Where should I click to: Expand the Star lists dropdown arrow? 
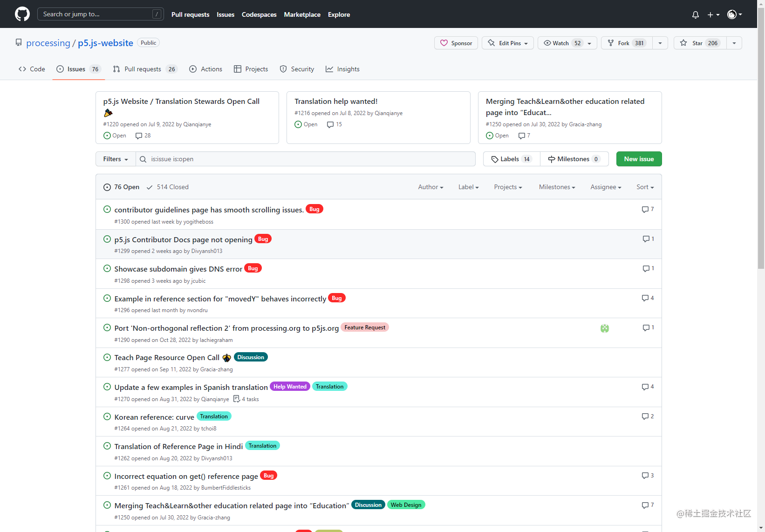(734, 43)
